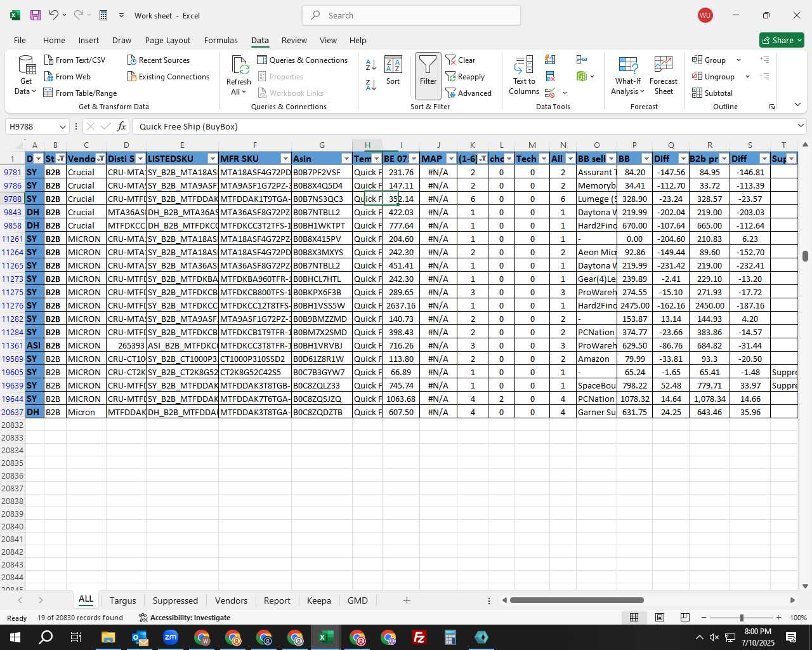Open the Group dropdown arrow
The height and width of the screenshot is (650, 812).
(x=738, y=60)
